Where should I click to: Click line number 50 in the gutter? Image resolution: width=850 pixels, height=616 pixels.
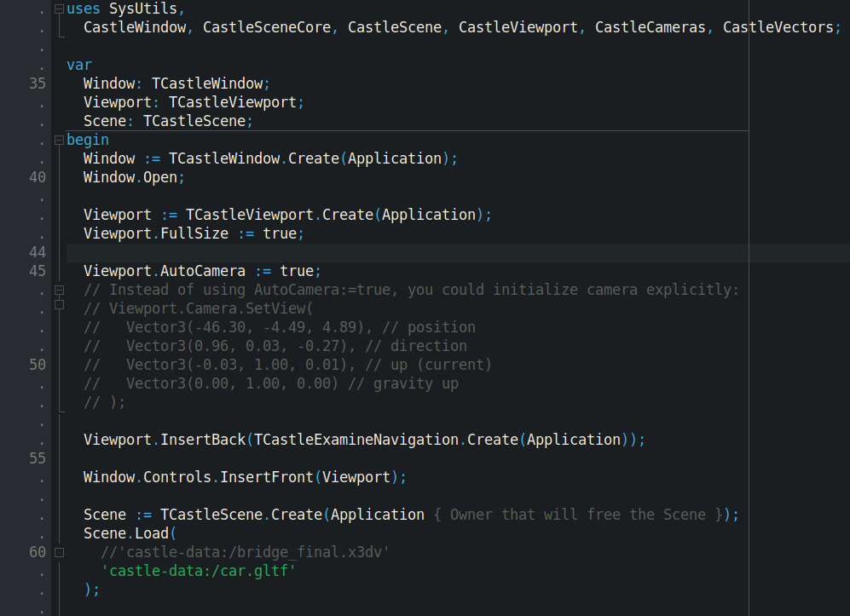(x=37, y=364)
